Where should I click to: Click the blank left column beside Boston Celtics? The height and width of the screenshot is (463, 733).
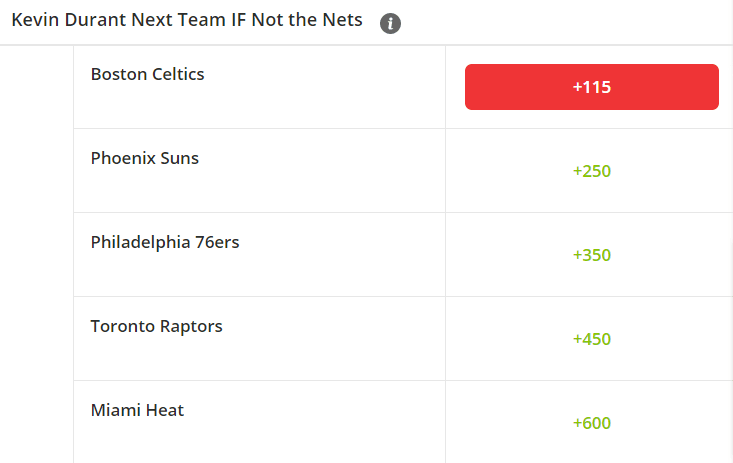[x=36, y=87]
